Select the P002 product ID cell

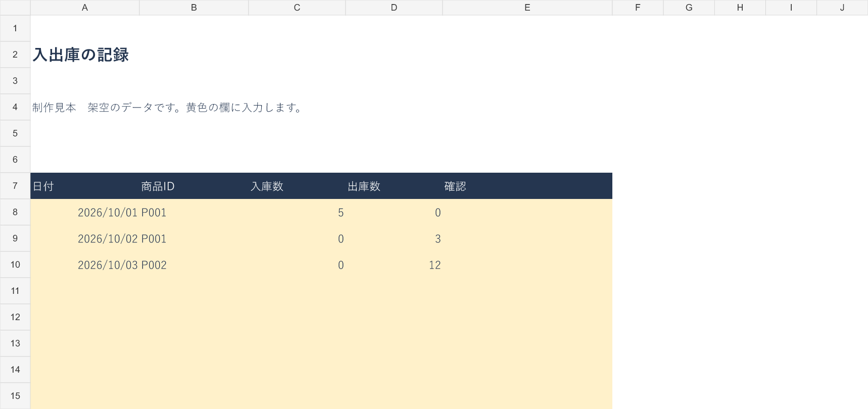(194, 265)
